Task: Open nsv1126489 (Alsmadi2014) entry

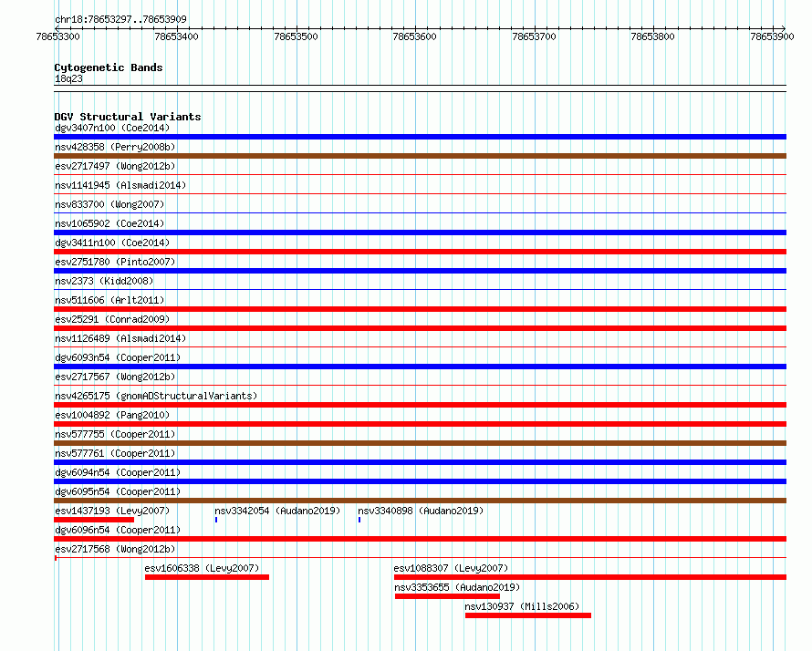Action: [x=120, y=338]
